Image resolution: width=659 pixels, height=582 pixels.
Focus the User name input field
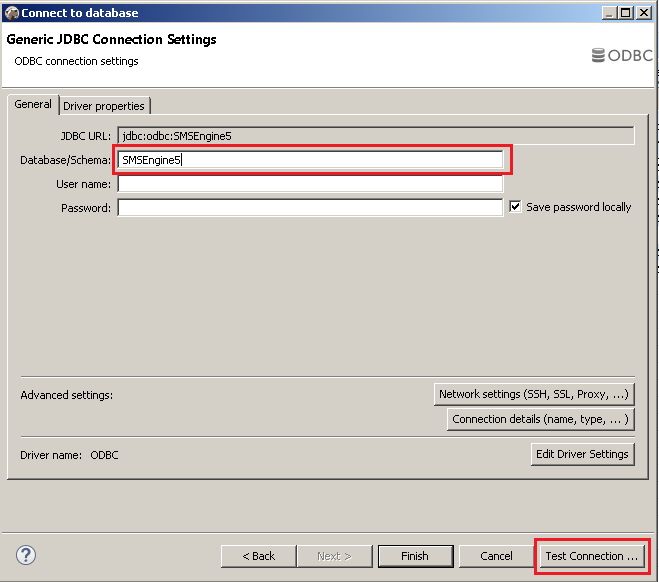pos(310,184)
